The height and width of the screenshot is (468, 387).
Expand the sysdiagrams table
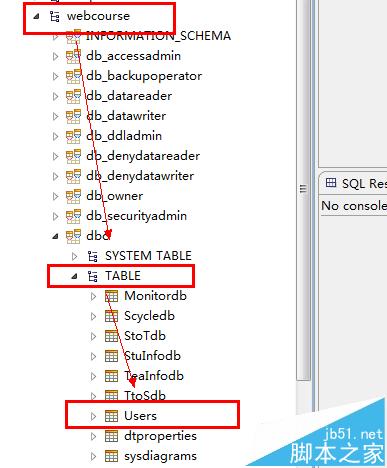[x=94, y=456]
